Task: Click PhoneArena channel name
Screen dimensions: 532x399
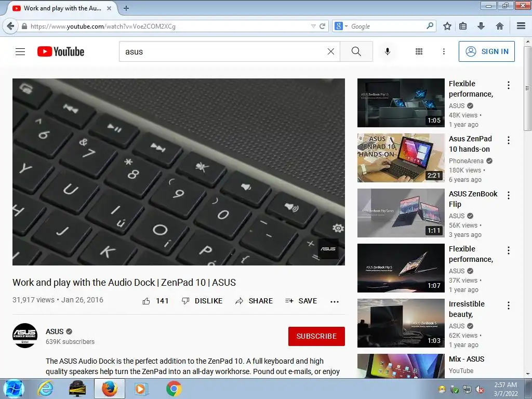Action: point(466,161)
